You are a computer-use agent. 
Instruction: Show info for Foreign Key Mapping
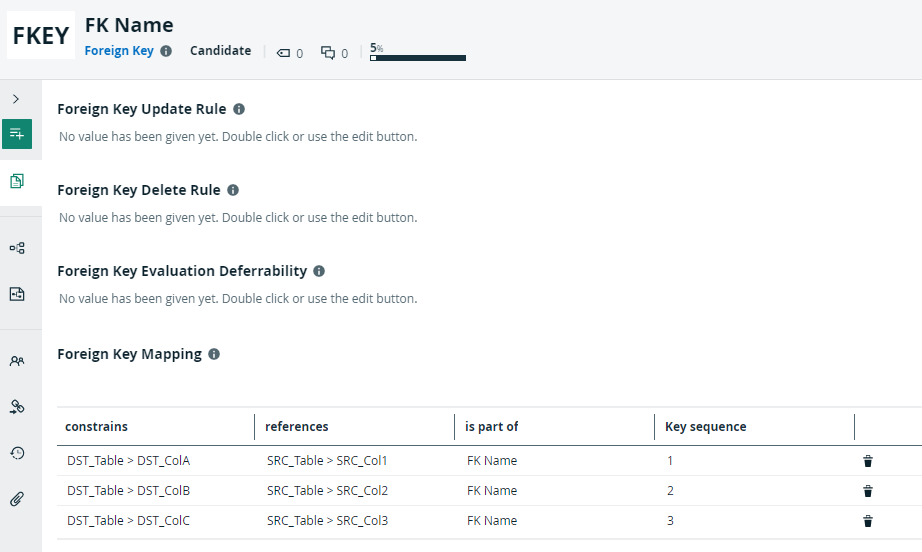(x=214, y=354)
